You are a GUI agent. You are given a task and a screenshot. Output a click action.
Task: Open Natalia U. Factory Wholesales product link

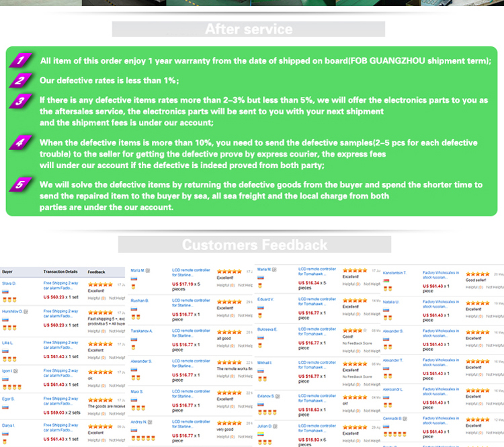pyautogui.click(x=441, y=304)
